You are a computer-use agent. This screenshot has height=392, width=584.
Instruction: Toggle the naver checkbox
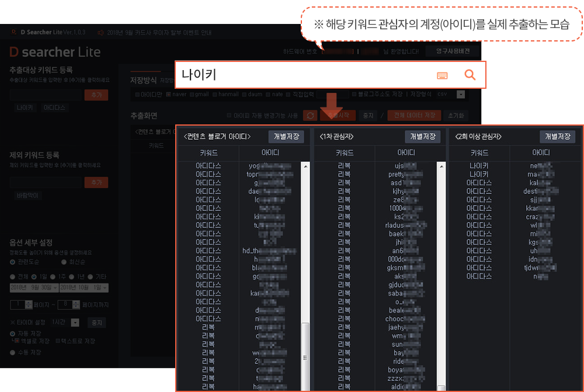168,95
